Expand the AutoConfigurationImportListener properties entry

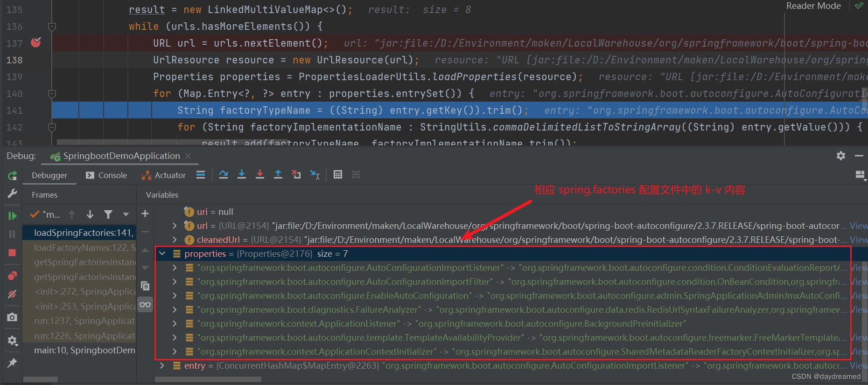point(175,268)
